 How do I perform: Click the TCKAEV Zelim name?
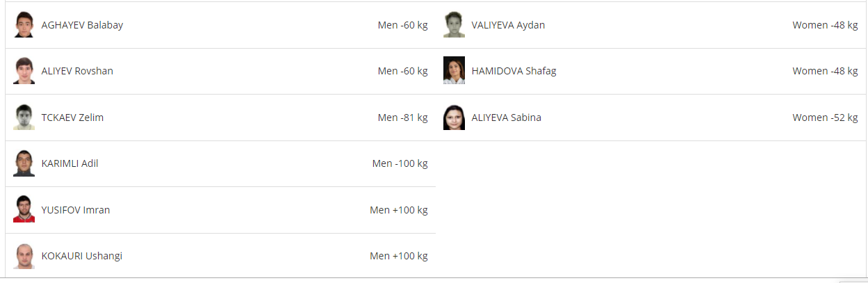[x=72, y=118]
